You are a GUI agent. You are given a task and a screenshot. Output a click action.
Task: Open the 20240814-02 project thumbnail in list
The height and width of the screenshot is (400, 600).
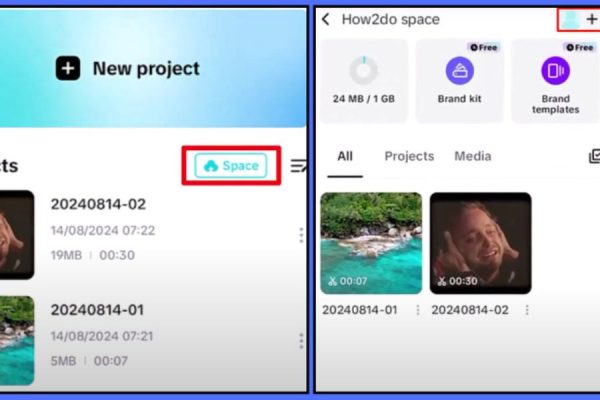click(x=17, y=235)
